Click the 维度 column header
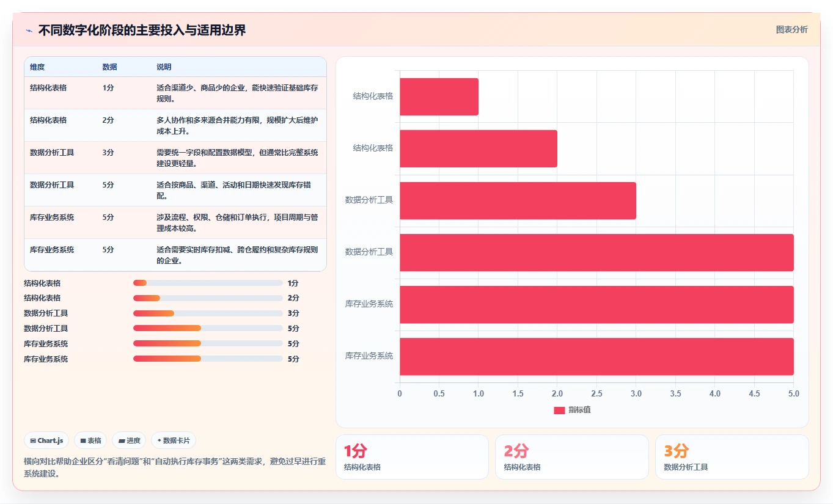 point(37,67)
